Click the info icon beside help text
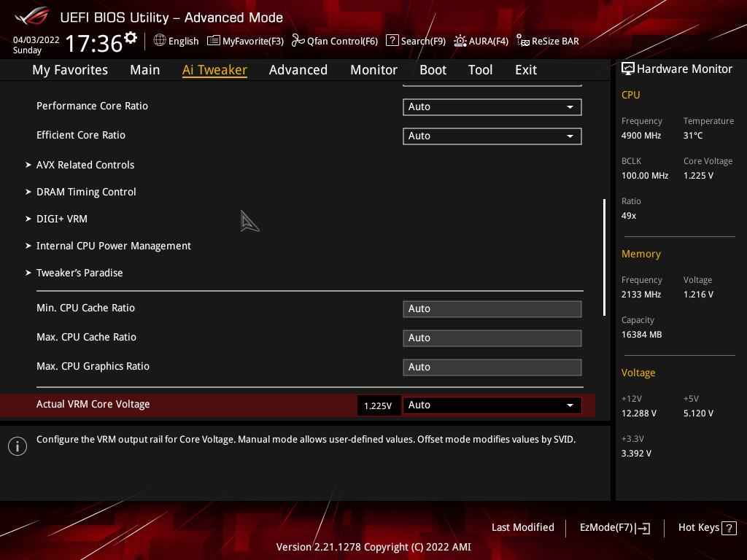The image size is (747, 560). click(x=18, y=446)
